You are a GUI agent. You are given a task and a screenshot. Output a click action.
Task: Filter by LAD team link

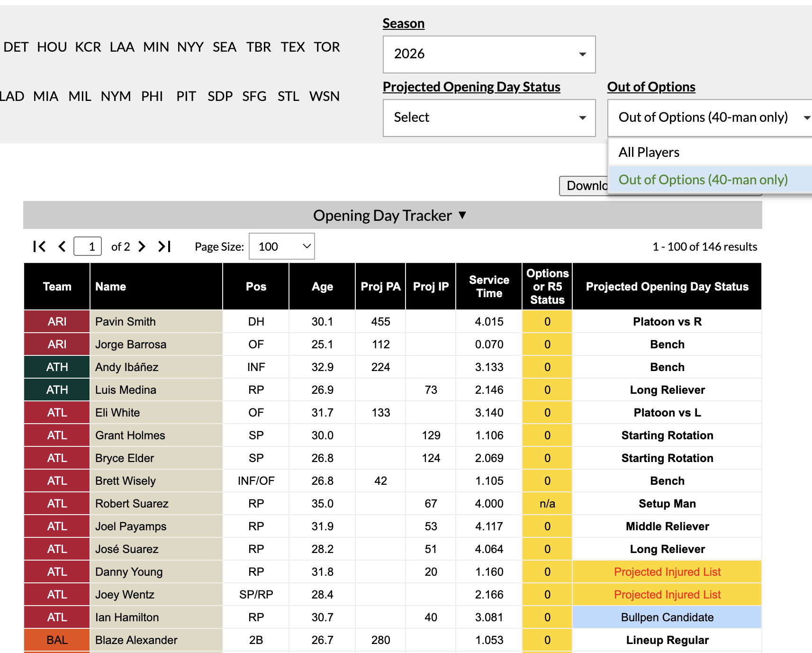pos(11,96)
